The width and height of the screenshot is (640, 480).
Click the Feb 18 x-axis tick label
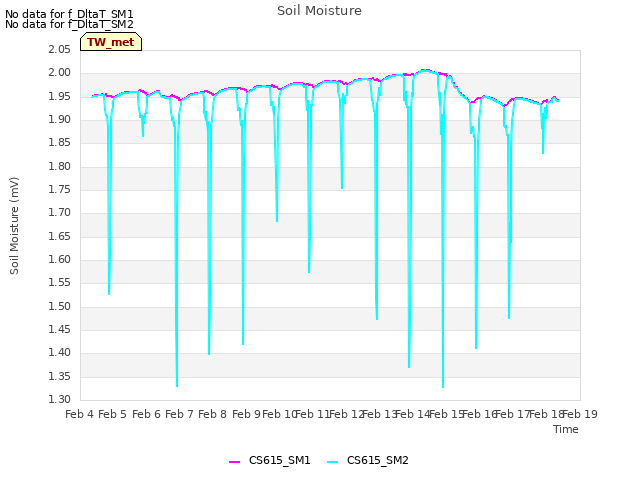pyautogui.click(x=547, y=414)
